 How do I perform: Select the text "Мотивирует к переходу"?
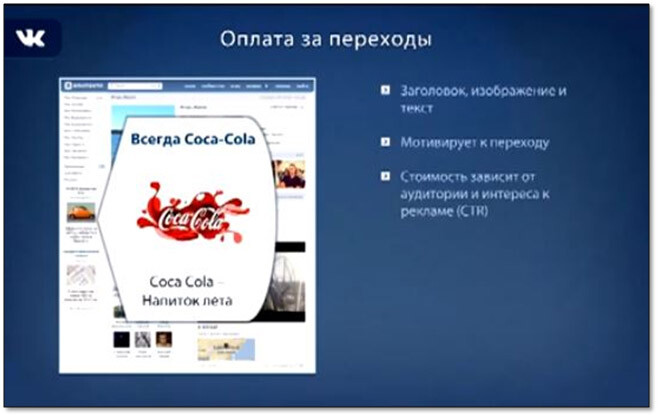[475, 143]
